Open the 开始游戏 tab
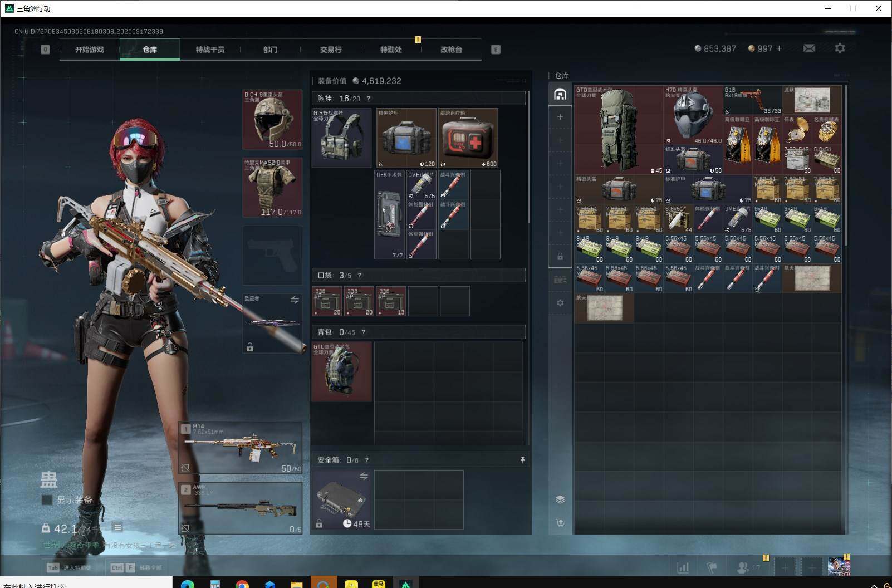 pyautogui.click(x=90, y=50)
